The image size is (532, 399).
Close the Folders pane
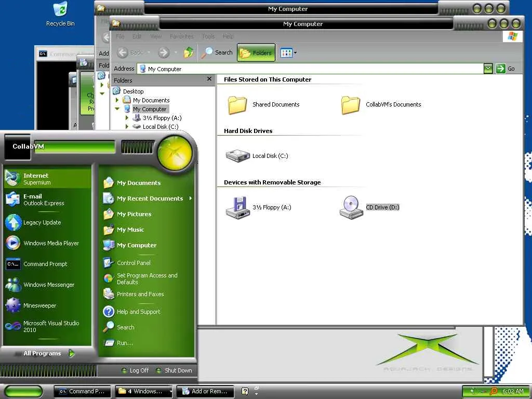tap(209, 79)
